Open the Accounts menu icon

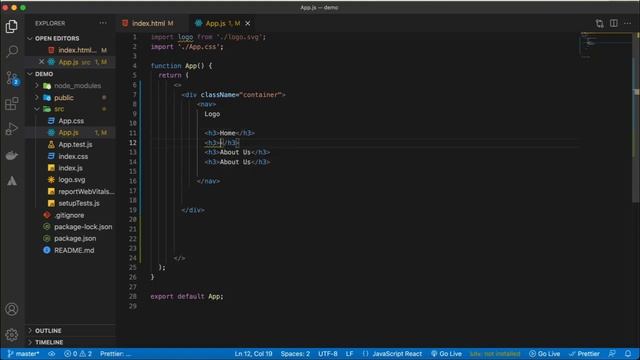click(12, 309)
